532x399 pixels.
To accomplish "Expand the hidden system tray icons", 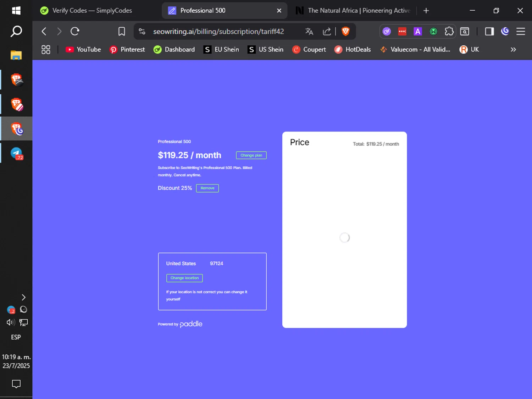I will 23,297.
